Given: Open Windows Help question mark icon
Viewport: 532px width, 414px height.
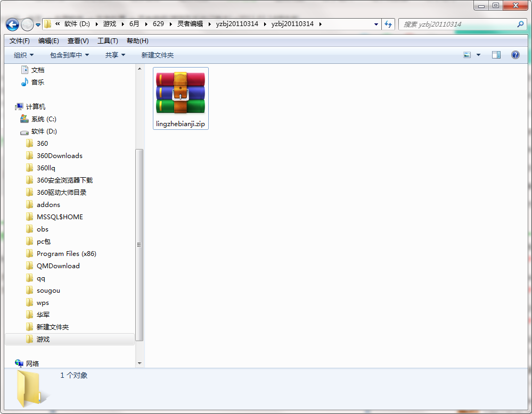Looking at the screenshot, I should click(x=515, y=55).
